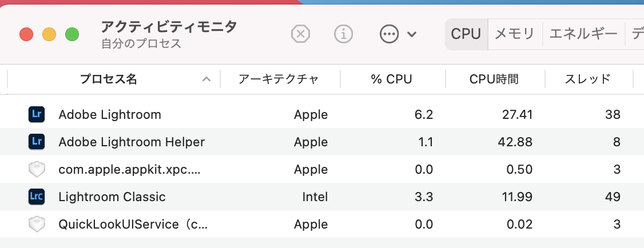Image resolution: width=644 pixels, height=248 pixels.
Task: Expand the chevron next to the ellipsis menu
Action: (x=412, y=34)
